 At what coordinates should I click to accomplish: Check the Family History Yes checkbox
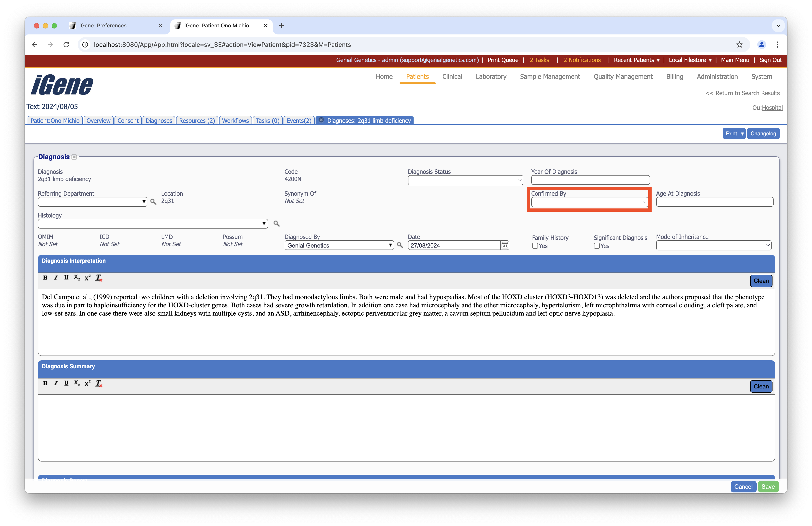coord(535,246)
